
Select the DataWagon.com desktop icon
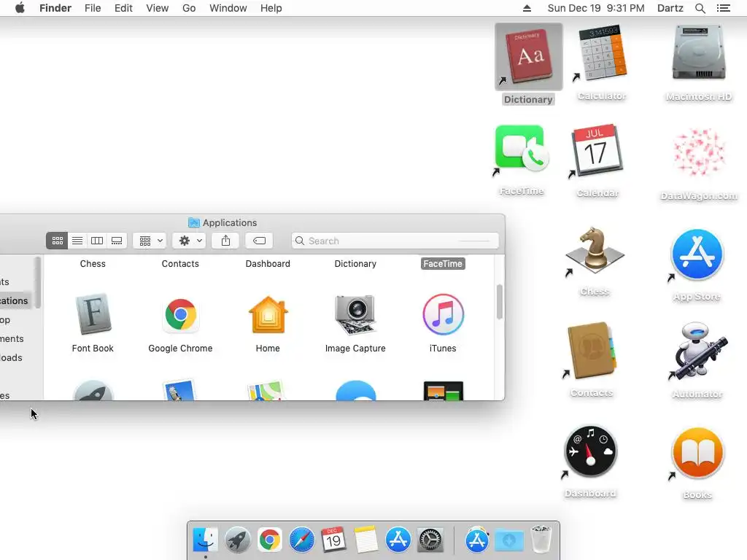coord(699,152)
